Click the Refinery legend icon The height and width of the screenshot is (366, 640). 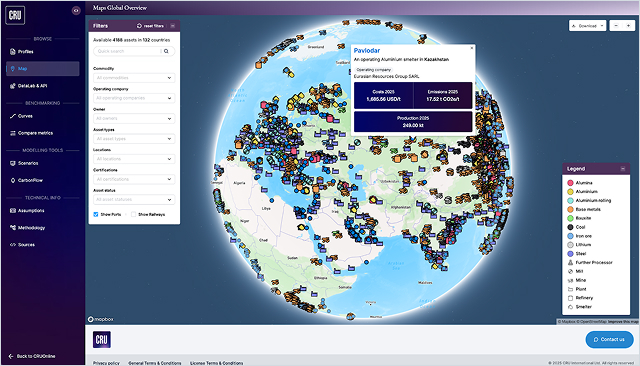coord(570,298)
